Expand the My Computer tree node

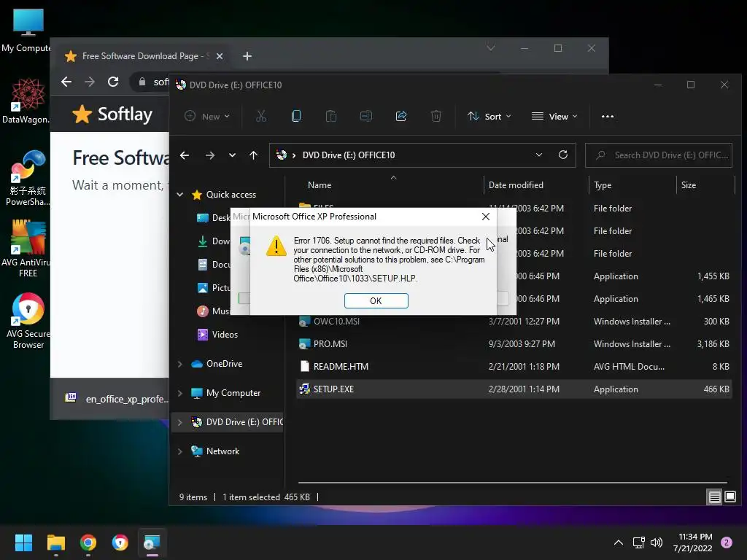point(180,393)
